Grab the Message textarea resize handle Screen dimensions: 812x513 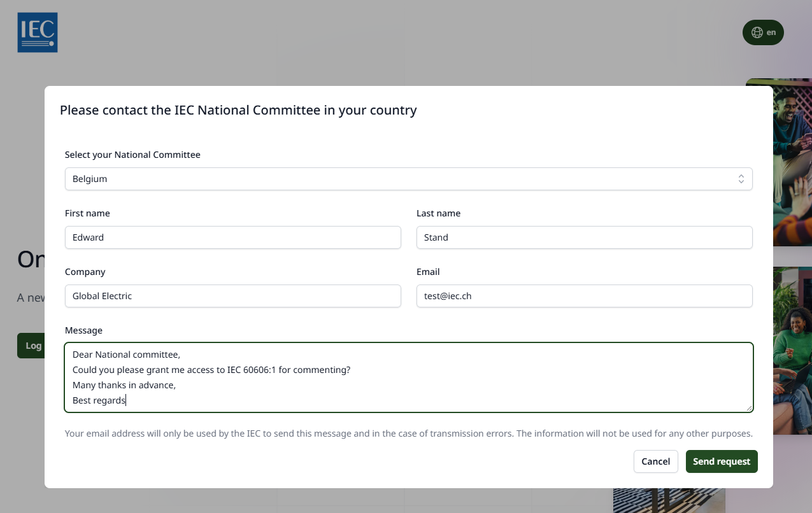(749, 408)
